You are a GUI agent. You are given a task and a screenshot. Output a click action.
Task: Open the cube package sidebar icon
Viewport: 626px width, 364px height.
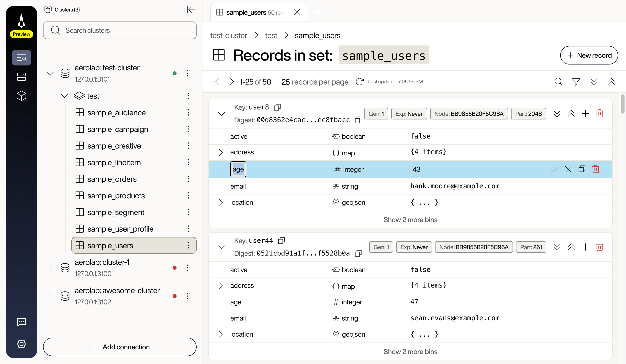pyautogui.click(x=21, y=96)
